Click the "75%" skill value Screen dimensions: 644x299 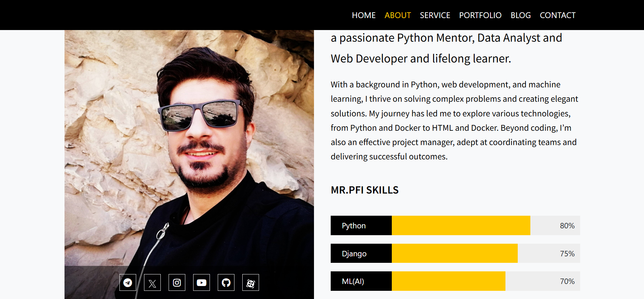click(x=567, y=254)
